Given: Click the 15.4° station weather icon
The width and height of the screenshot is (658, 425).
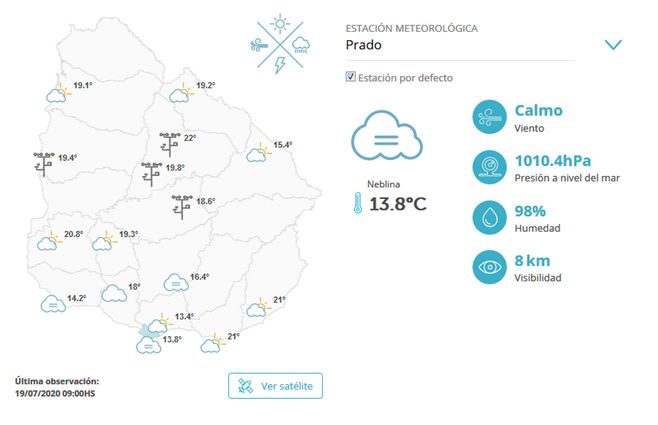Looking at the screenshot, I should coord(258,152).
